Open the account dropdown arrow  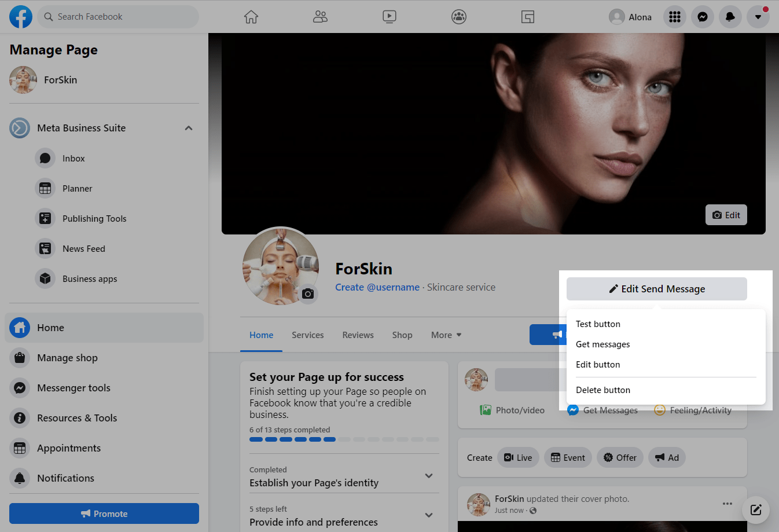click(x=758, y=17)
